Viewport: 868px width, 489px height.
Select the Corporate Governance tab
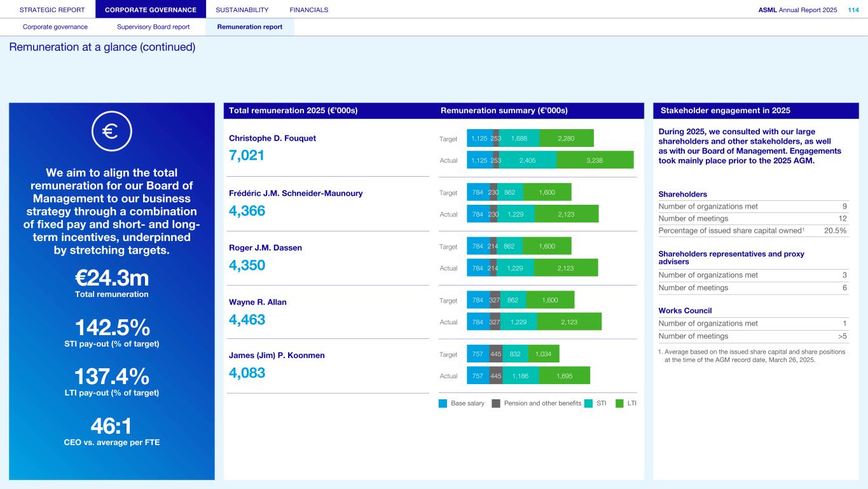tap(151, 10)
